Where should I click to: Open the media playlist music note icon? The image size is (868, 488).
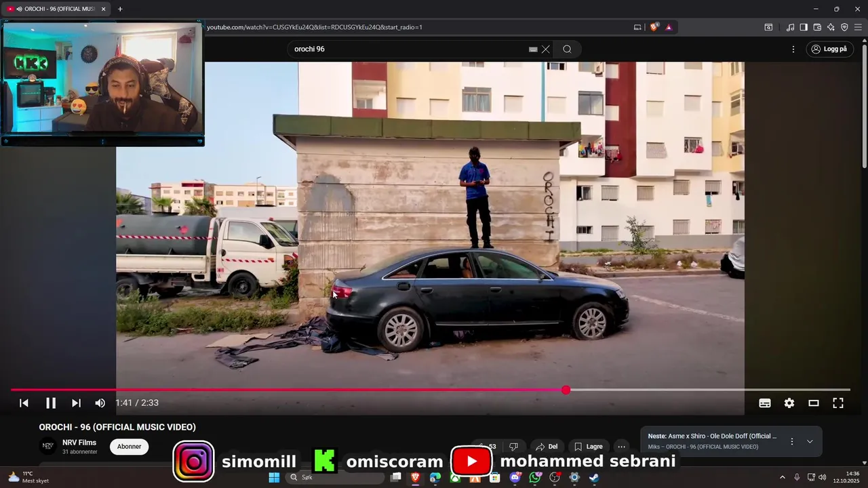coord(791,27)
